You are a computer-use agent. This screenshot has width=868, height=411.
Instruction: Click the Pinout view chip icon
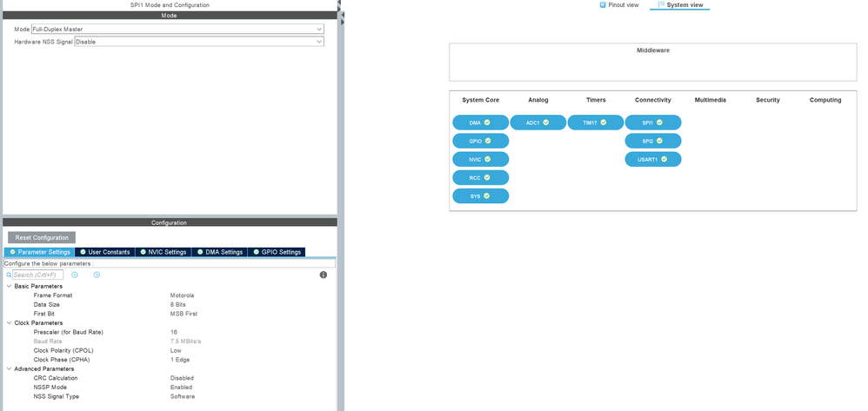[603, 4]
